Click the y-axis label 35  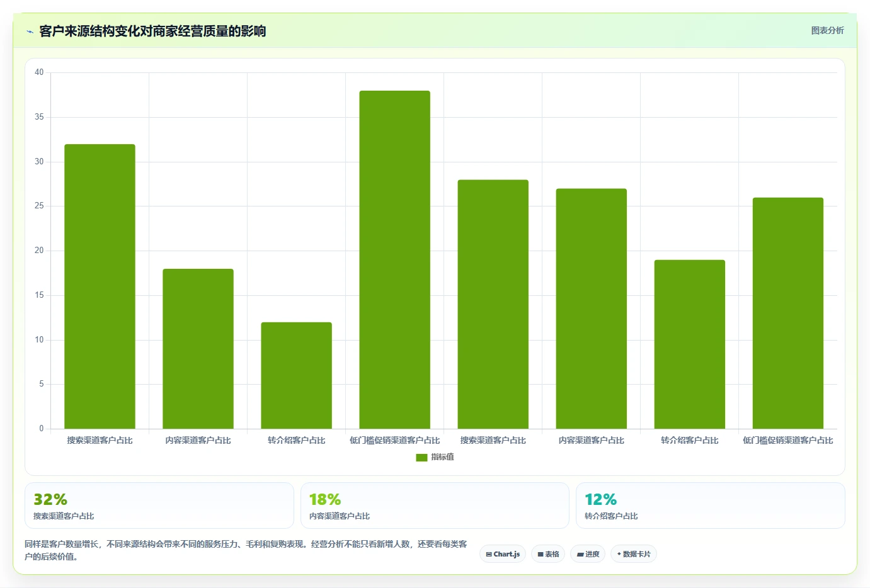point(39,117)
